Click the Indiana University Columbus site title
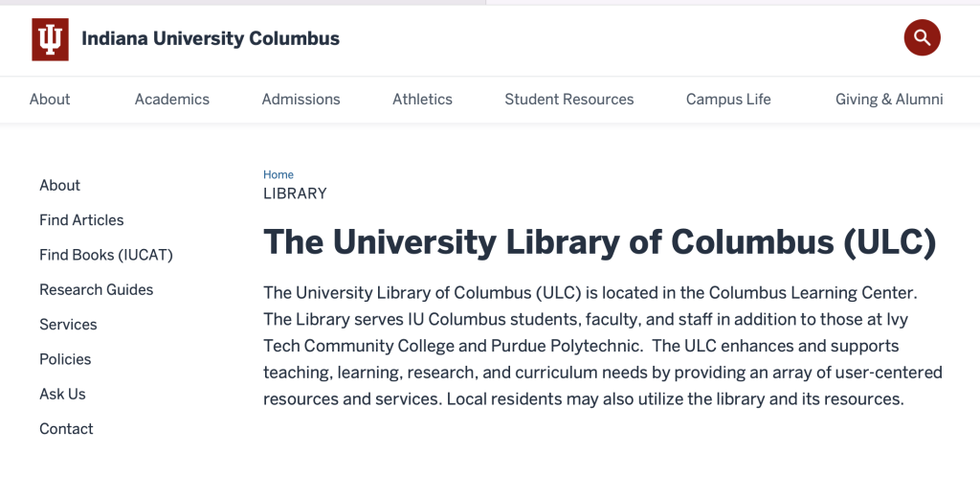 211,39
